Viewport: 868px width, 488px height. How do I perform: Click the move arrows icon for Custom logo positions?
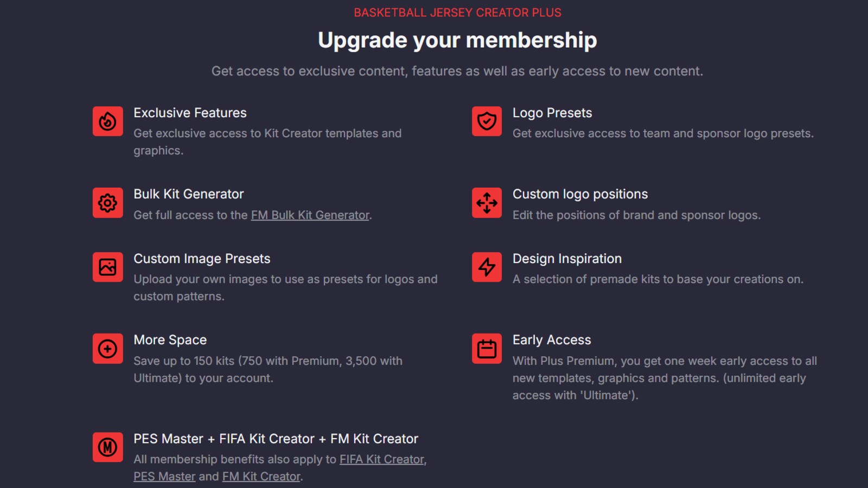(487, 203)
